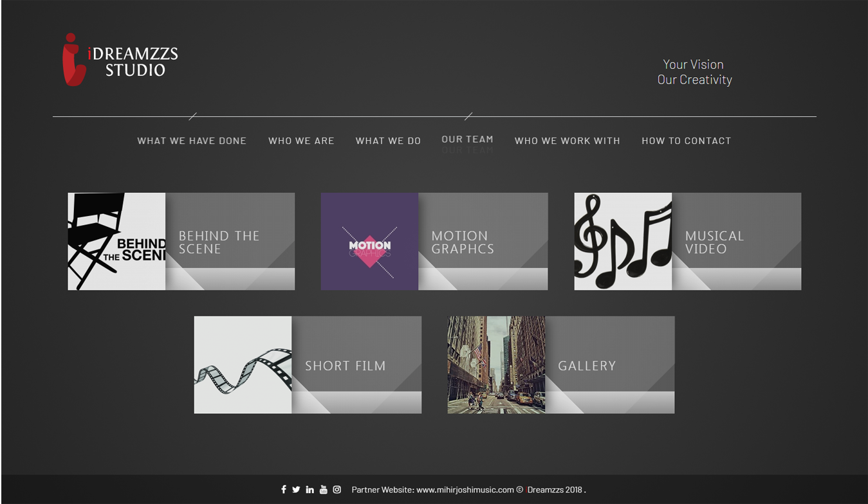Click the Musical Video card label
This screenshot has height=504, width=868.
tap(714, 242)
